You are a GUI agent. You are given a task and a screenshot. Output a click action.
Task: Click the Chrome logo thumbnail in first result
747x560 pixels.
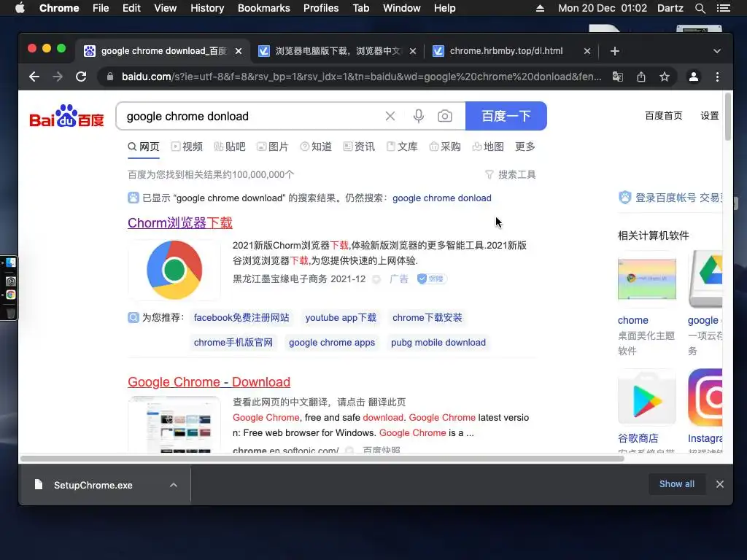coord(174,270)
